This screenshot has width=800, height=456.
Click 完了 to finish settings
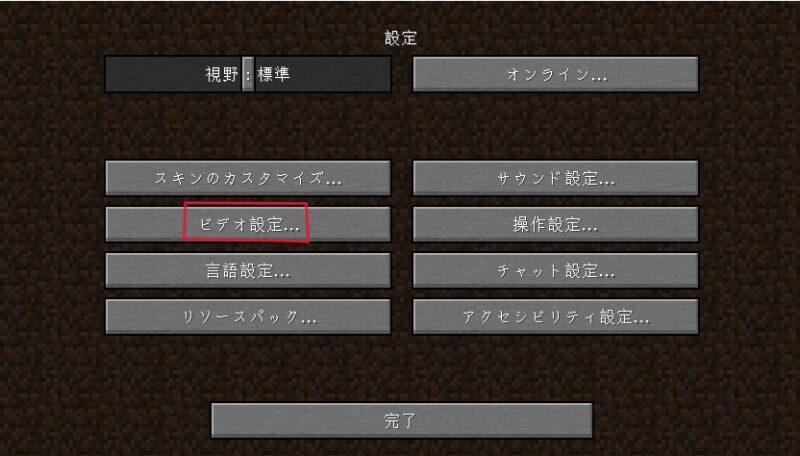[x=402, y=421]
